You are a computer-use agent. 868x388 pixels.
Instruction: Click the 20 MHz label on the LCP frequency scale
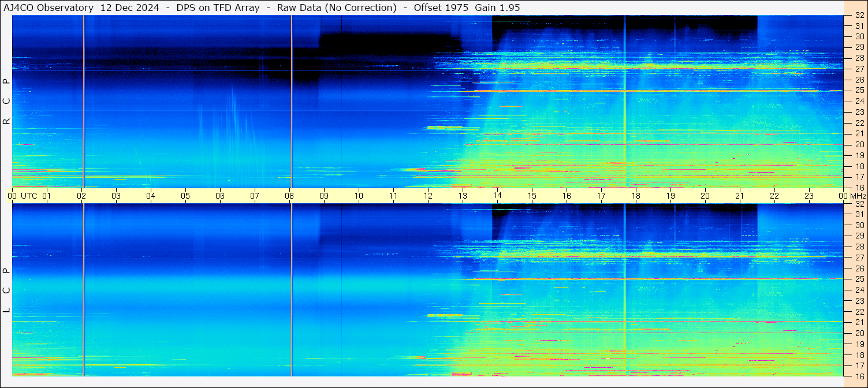[859, 333]
